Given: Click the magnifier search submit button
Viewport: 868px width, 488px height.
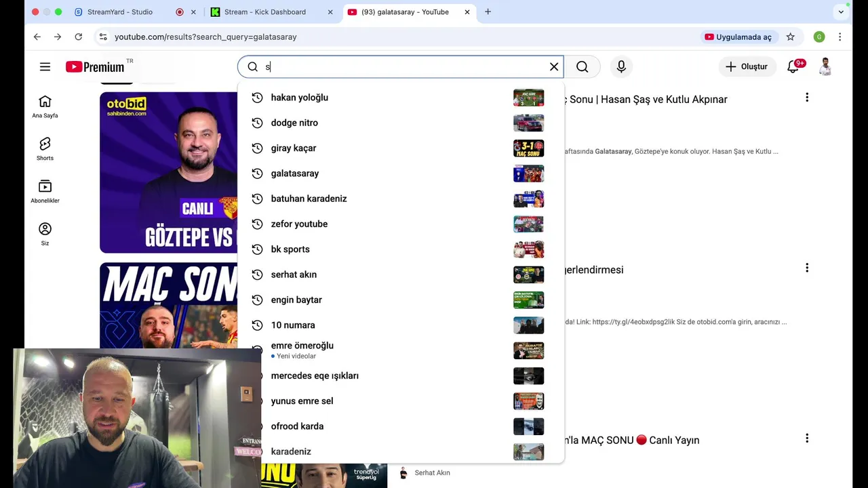Looking at the screenshot, I should point(582,66).
